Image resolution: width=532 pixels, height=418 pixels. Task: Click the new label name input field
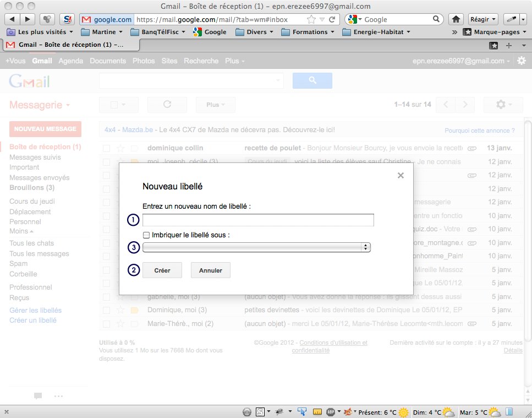(258, 220)
